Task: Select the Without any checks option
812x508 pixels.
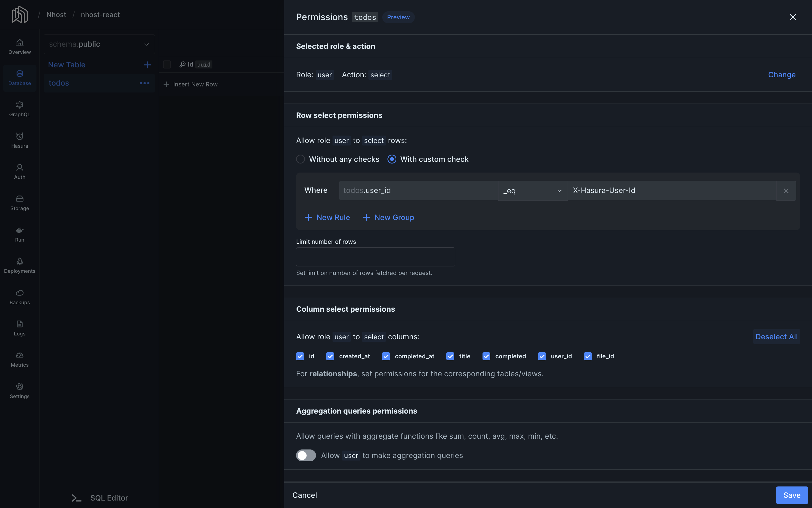Action: click(x=300, y=159)
